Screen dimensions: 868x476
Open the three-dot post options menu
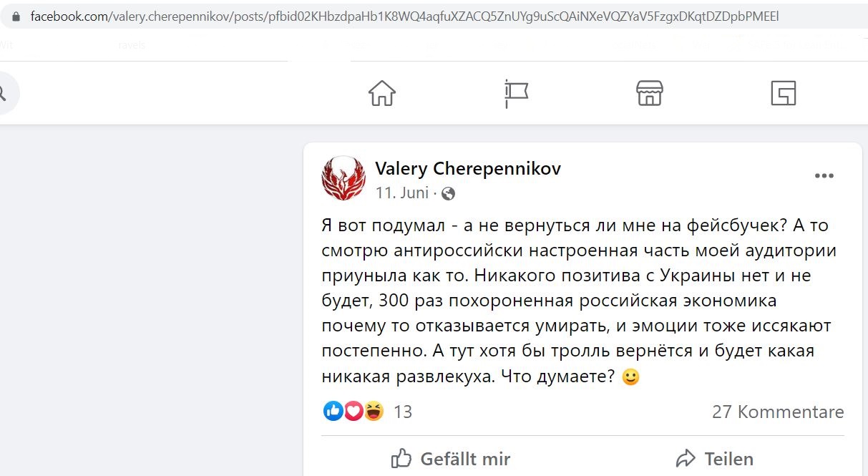[824, 176]
